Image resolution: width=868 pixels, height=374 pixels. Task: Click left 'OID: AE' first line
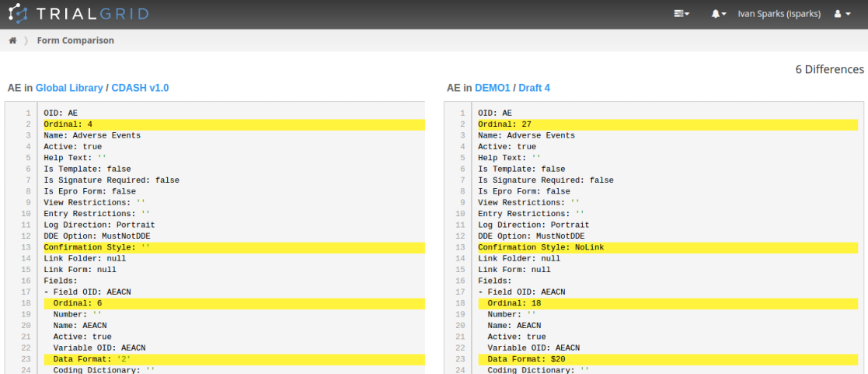point(61,113)
